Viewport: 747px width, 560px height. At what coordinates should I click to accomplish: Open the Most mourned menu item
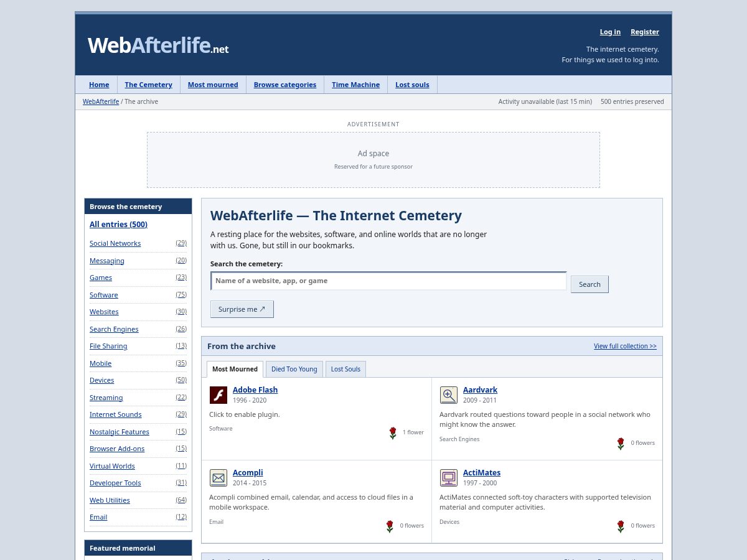pyautogui.click(x=213, y=85)
